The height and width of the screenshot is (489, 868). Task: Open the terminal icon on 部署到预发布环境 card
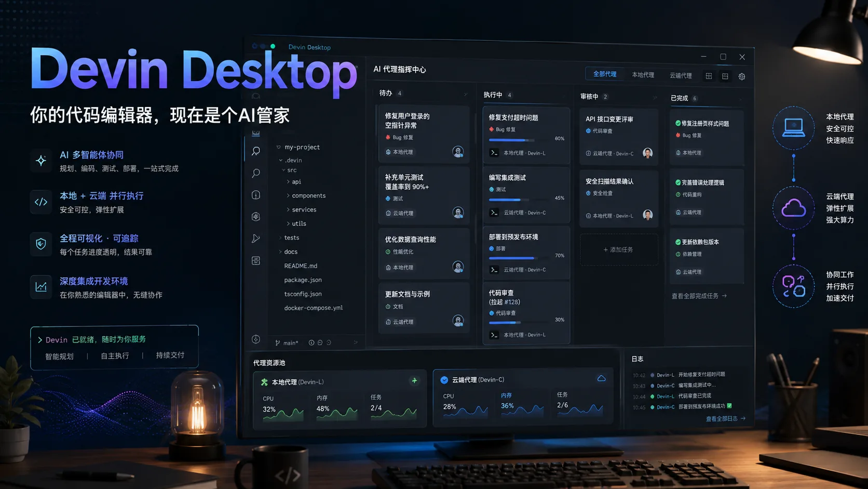point(494,270)
